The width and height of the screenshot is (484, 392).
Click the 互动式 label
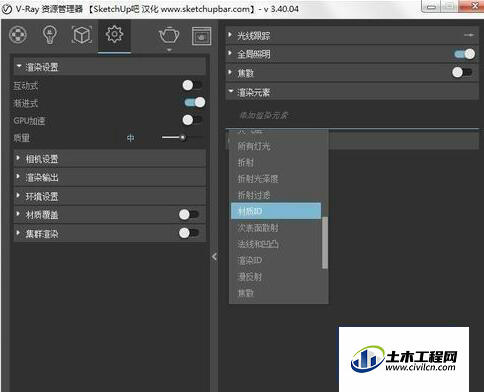point(26,86)
